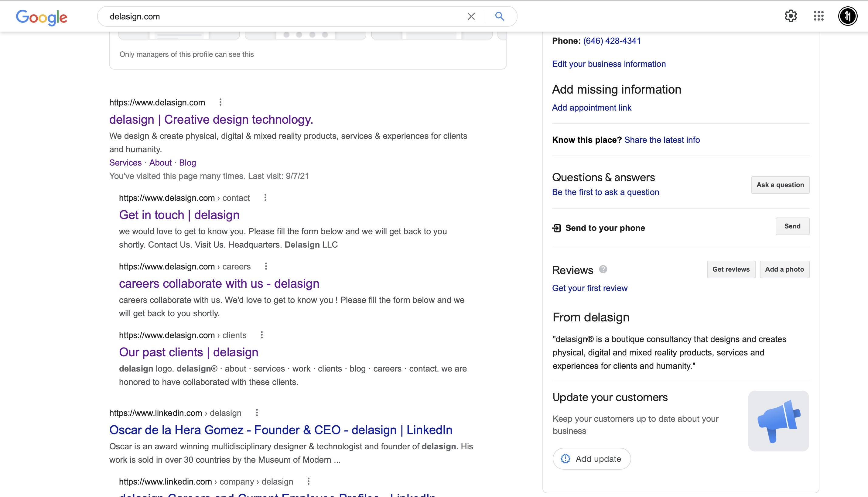
Task: Click the Send button
Action: [x=792, y=226]
